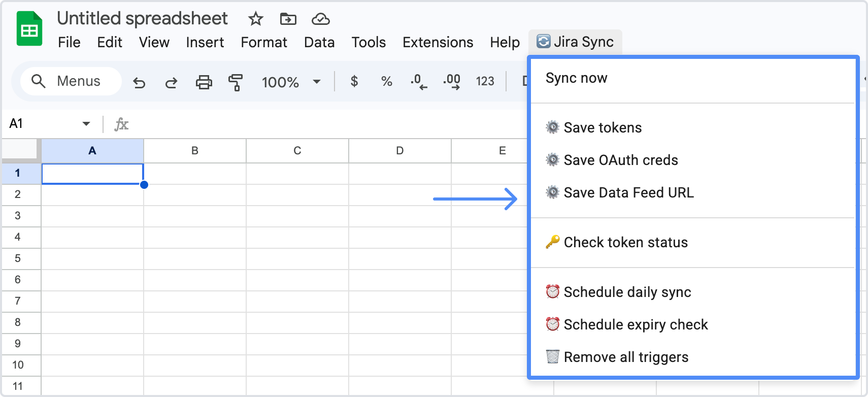Select Save tokens
868x397 pixels.
[x=693, y=127]
